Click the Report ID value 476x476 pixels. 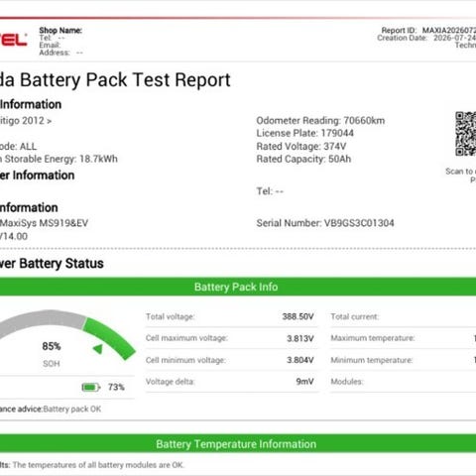449,31
